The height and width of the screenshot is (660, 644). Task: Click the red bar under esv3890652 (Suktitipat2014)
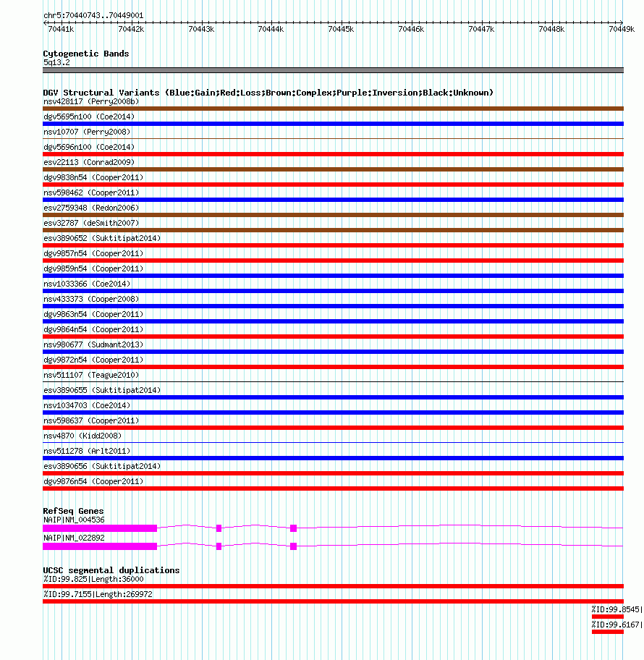(333, 245)
